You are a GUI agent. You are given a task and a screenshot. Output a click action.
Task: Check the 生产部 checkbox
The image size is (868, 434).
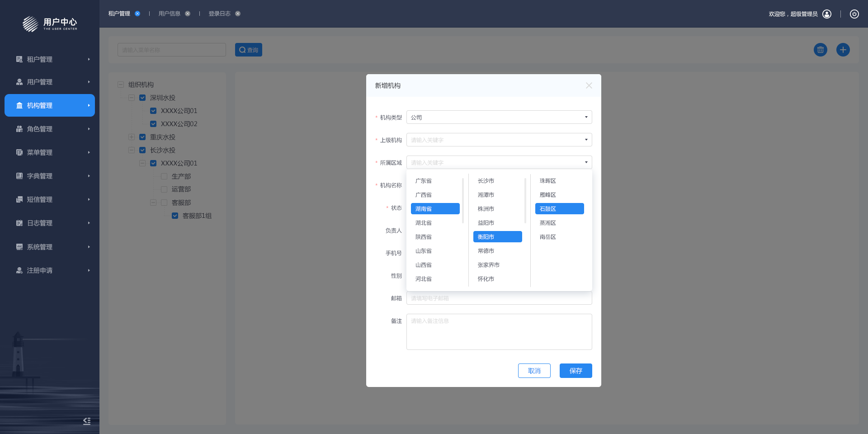coord(164,176)
